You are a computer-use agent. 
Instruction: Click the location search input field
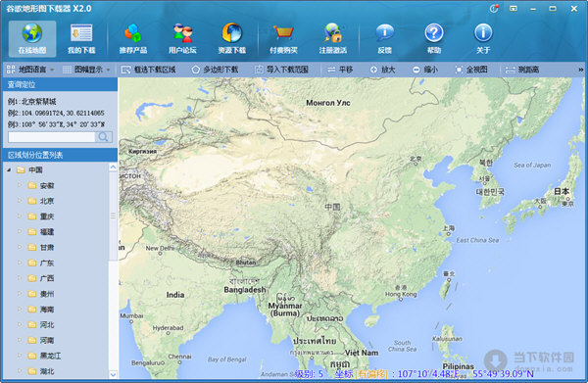[x=52, y=137]
